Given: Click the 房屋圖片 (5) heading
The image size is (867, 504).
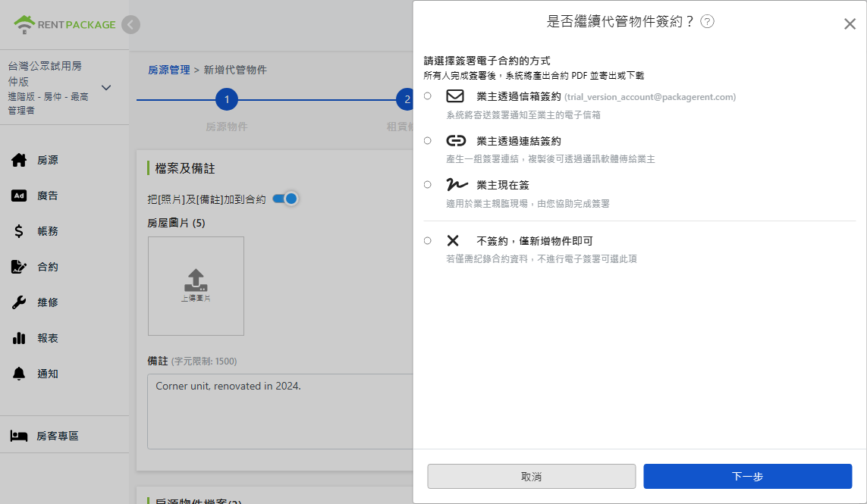Looking at the screenshot, I should click(x=177, y=224).
